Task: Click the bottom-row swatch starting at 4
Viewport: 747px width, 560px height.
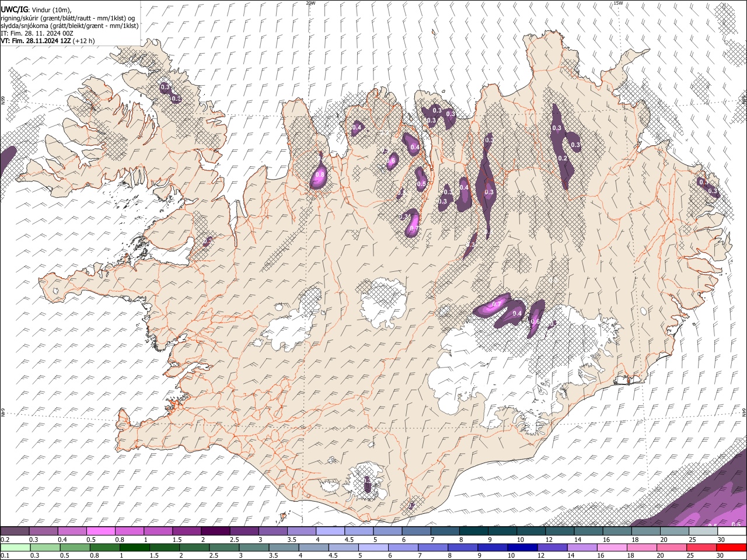Action: (x=313, y=548)
